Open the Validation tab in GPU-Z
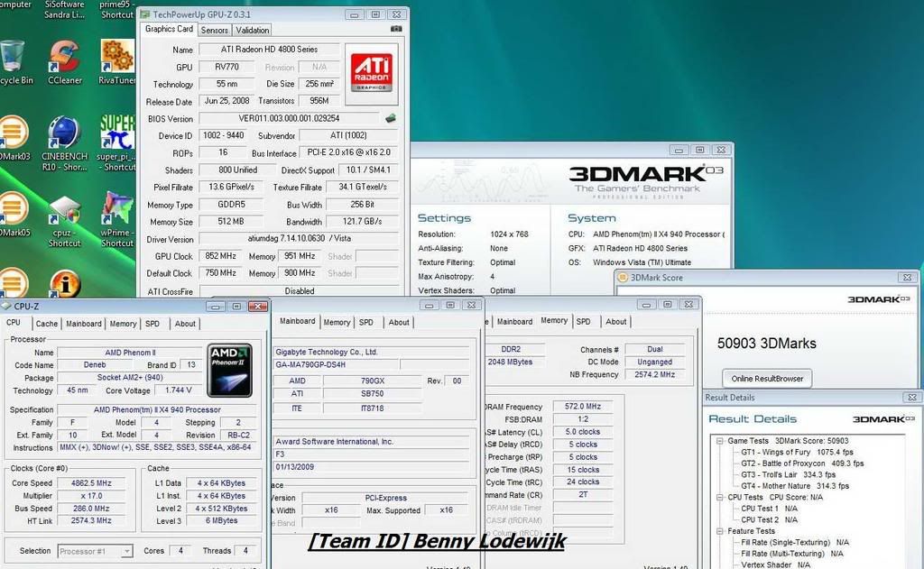924x569 pixels. tap(253, 30)
